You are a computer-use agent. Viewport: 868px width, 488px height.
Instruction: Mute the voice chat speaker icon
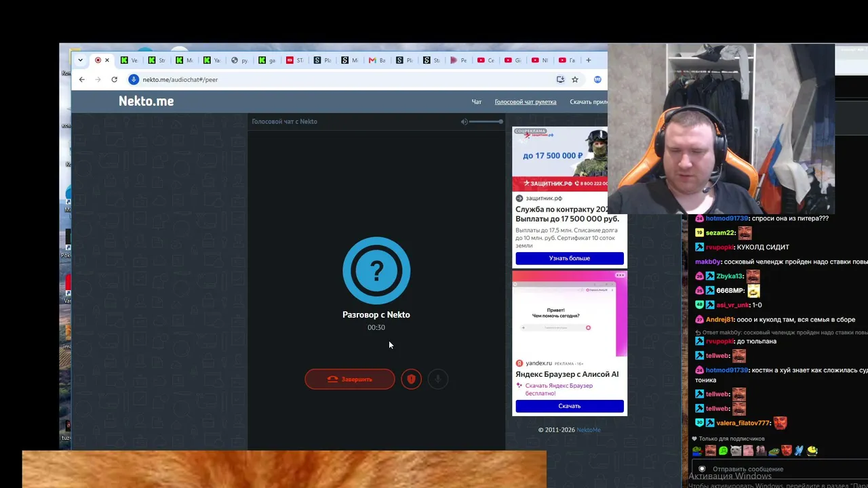(x=465, y=122)
